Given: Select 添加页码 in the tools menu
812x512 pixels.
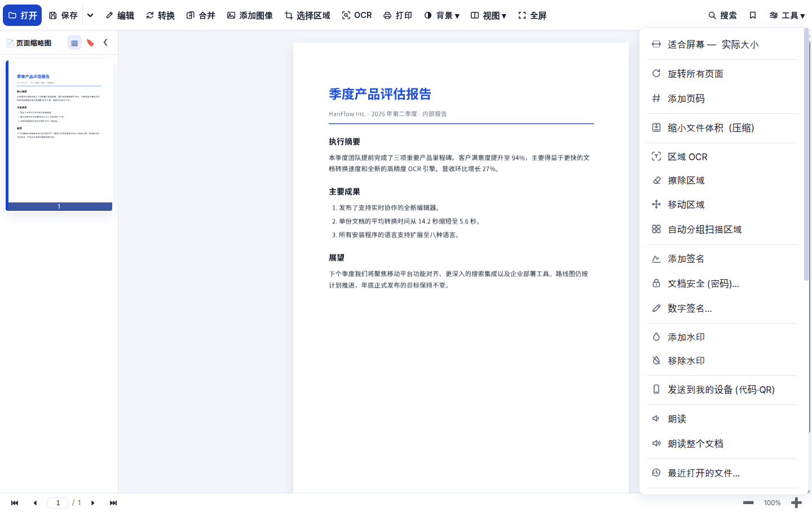Looking at the screenshot, I should click(x=722, y=99).
